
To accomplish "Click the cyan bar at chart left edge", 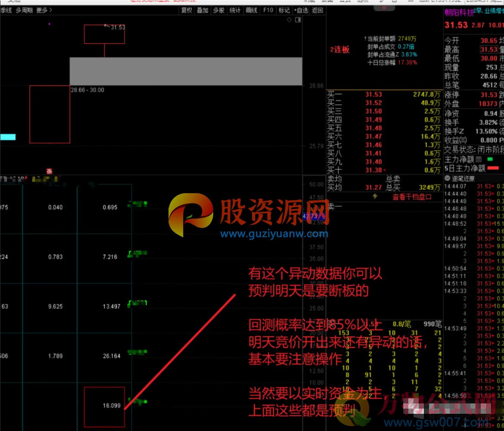I will point(8,137).
